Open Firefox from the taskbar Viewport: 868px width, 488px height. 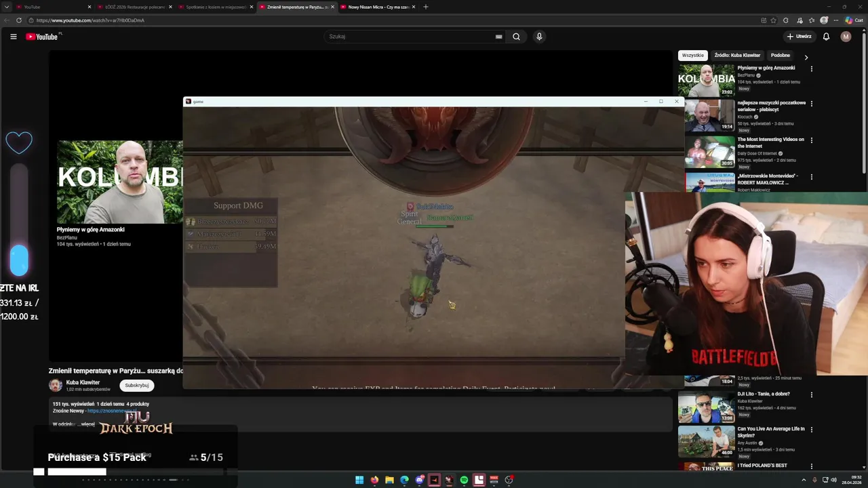click(374, 480)
